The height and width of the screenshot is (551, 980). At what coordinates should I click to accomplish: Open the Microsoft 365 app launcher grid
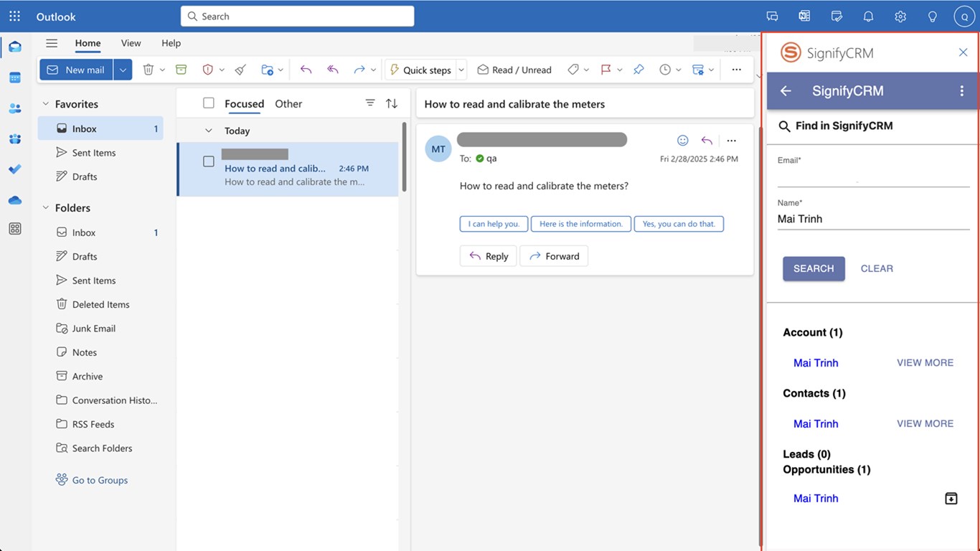pyautogui.click(x=14, y=16)
